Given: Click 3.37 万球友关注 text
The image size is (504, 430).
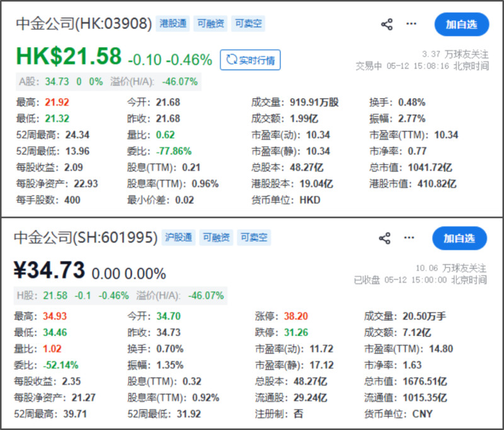Looking at the screenshot, I should pos(455,54).
